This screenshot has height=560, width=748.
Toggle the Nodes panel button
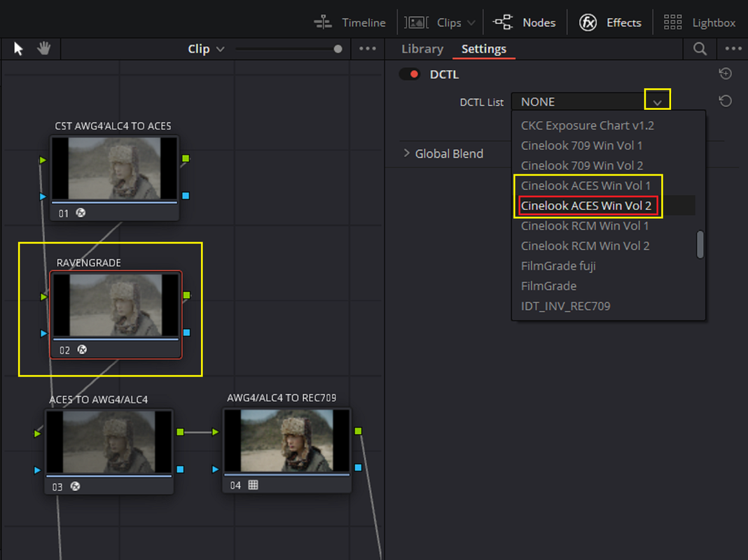pos(525,22)
